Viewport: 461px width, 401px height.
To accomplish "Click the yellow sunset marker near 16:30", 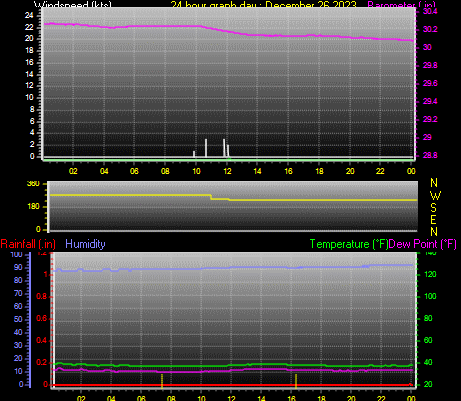I will point(296,381).
